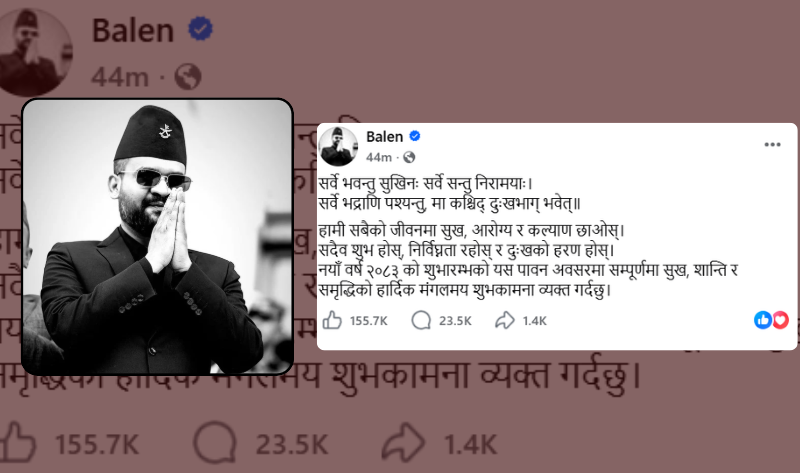
Task: Click the Like thumbs-up icon in white card
Action: click(x=332, y=320)
